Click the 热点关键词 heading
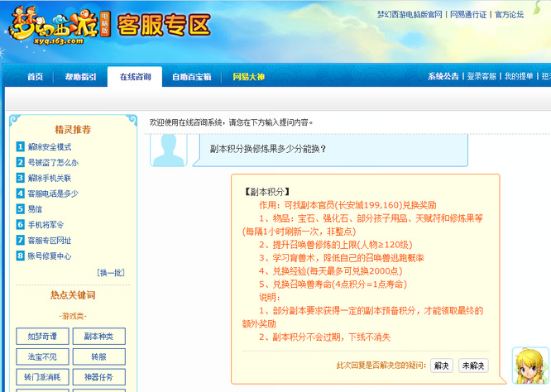The image size is (551, 392). click(73, 295)
